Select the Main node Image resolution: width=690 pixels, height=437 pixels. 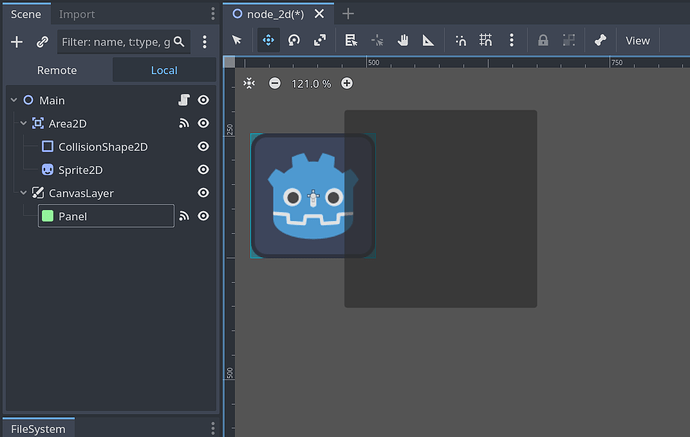coord(52,100)
